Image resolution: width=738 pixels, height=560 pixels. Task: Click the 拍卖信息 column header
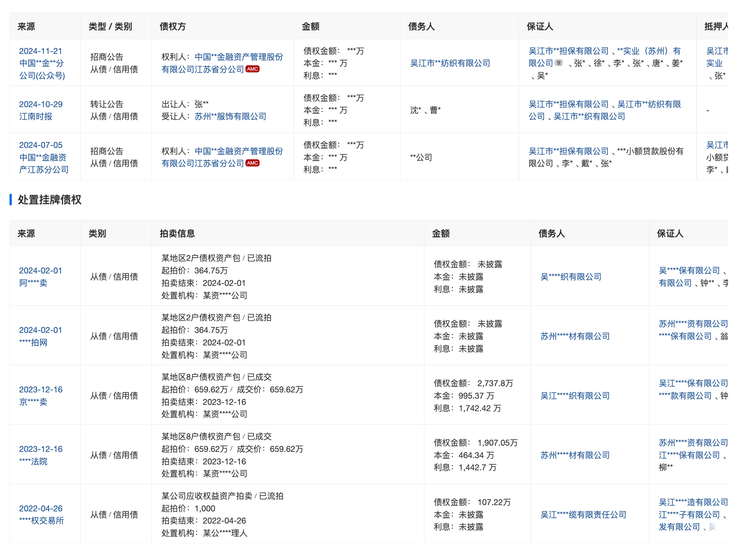click(x=177, y=233)
